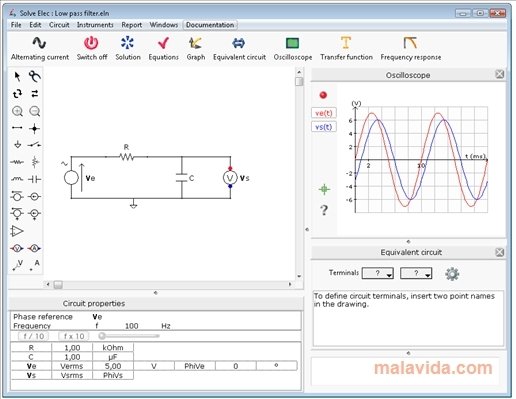Place a variable resistor (potentiometer)
The image size is (516, 399).
(35, 162)
